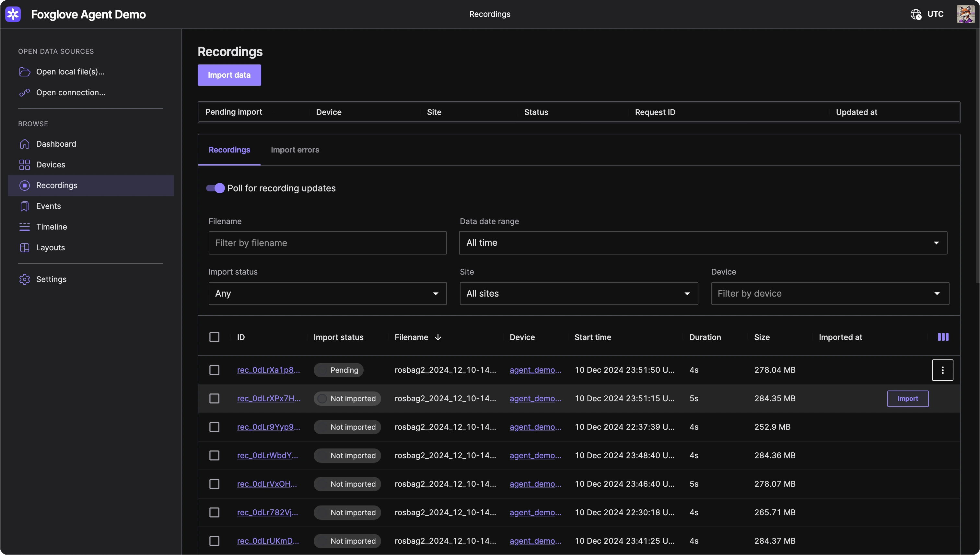
Task: Click the column visibility icon above the table
Action: (943, 337)
